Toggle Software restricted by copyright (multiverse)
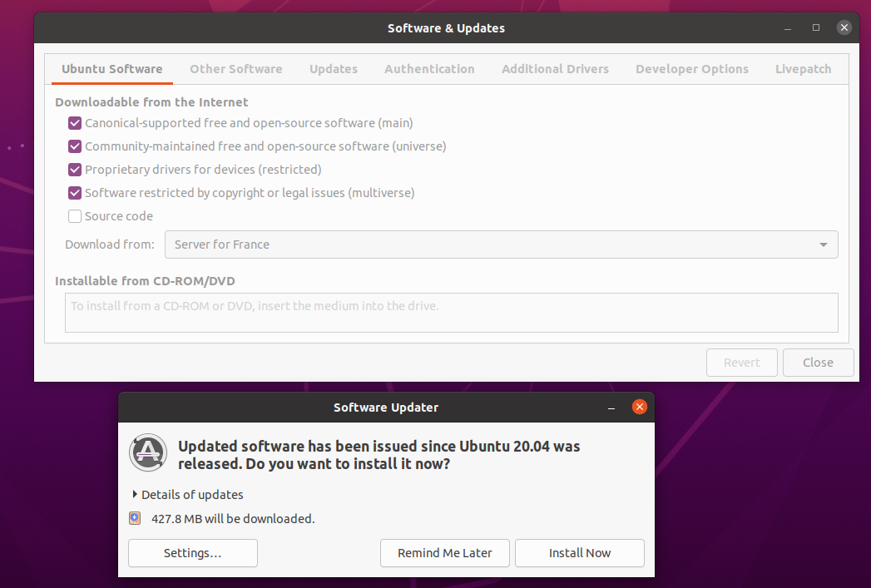The height and width of the screenshot is (588, 871). point(74,193)
